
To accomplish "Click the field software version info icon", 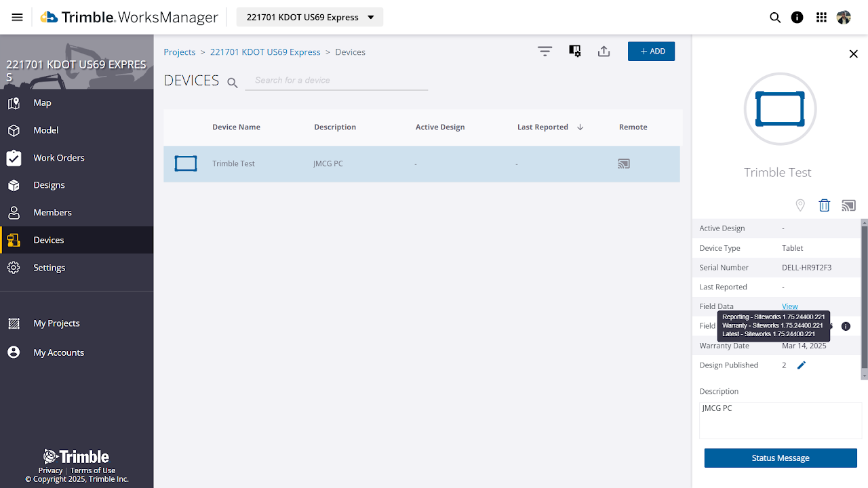I will coord(846,326).
